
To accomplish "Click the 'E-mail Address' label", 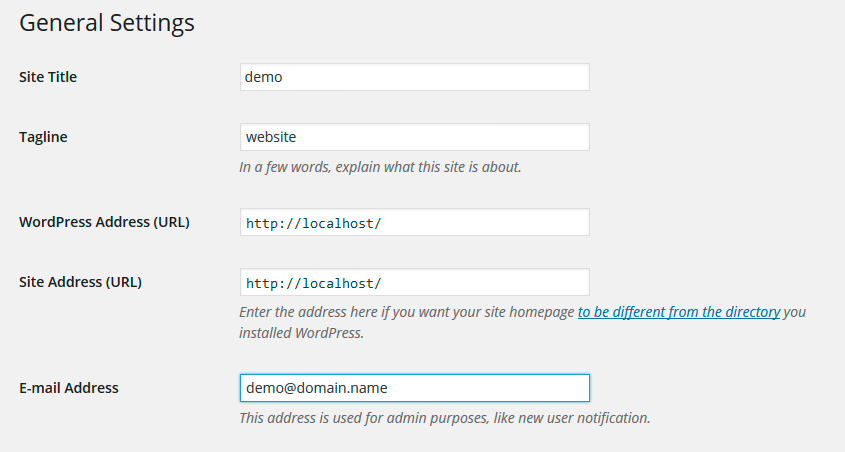I will coord(68,388).
